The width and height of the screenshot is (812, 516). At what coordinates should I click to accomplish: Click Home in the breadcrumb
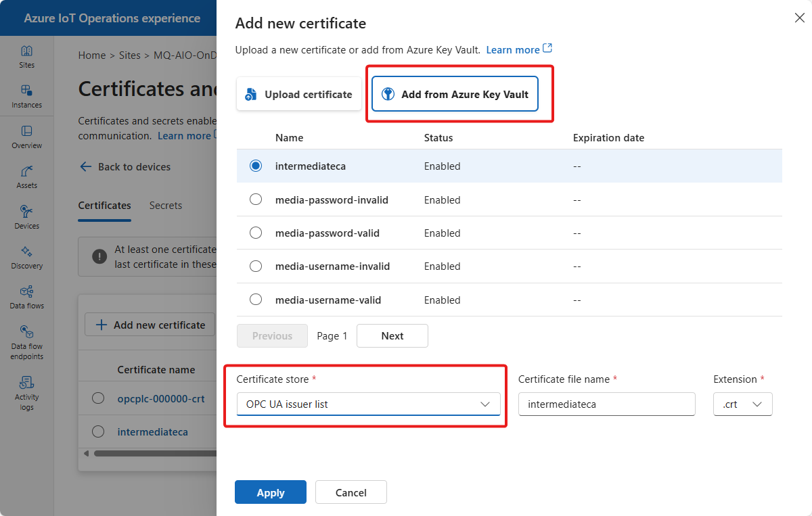click(x=92, y=55)
